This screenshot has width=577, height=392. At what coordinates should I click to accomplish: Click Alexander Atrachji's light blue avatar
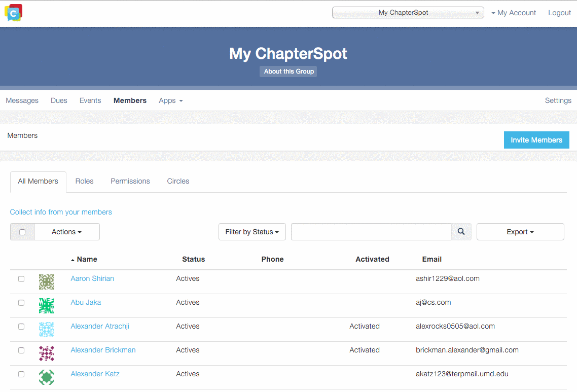coord(47,330)
